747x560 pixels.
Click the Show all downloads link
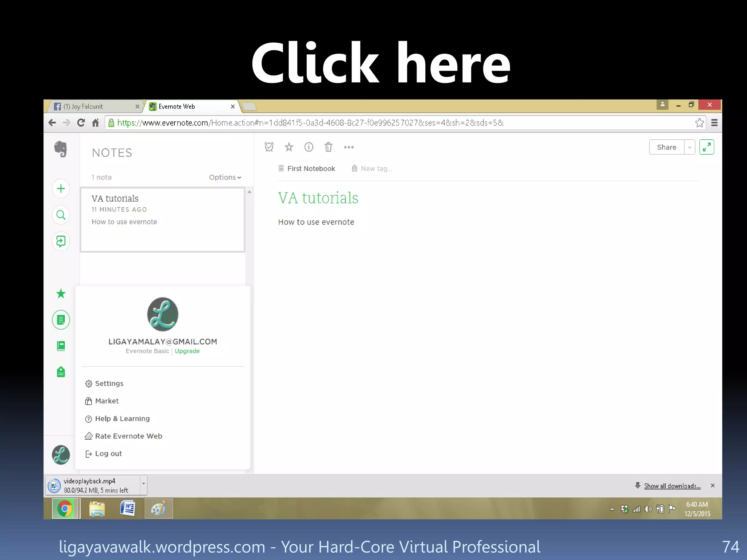[x=672, y=486]
